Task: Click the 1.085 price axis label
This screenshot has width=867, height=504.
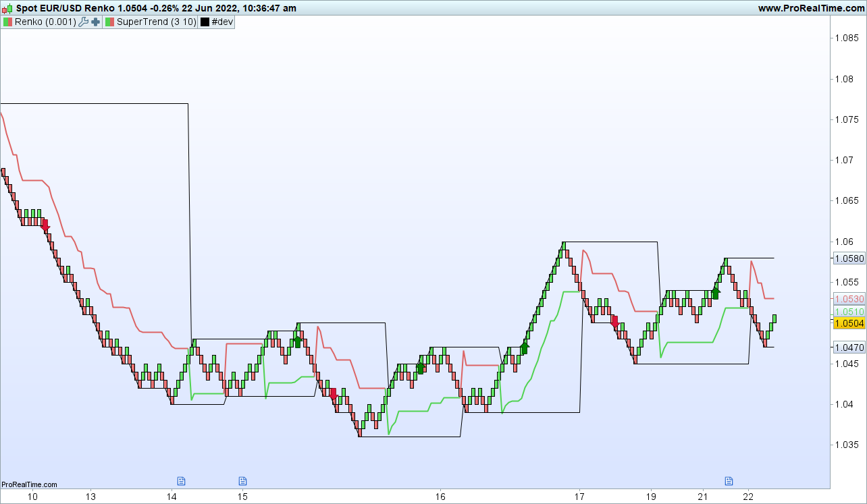Action: (x=848, y=38)
